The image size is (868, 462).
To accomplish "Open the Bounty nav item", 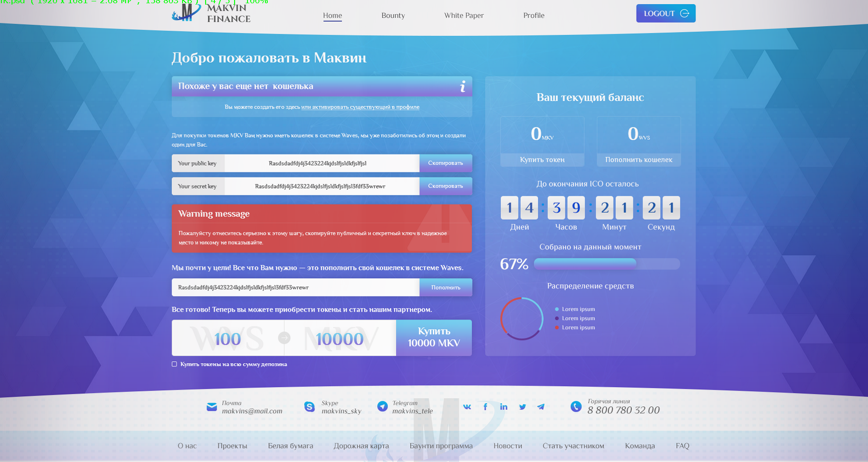I will click(x=393, y=16).
